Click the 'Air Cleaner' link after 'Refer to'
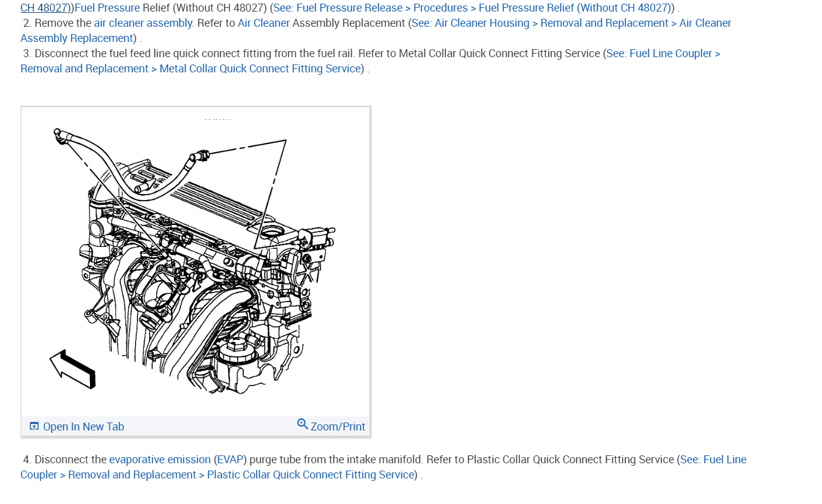Screen dimensions: 822x504 coord(264,23)
